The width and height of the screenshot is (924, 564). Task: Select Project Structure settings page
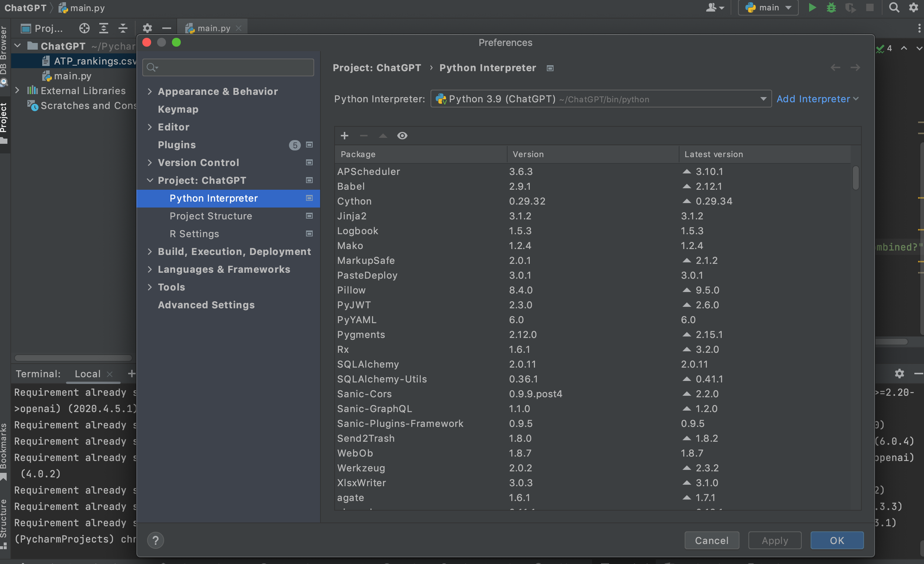pyautogui.click(x=211, y=216)
